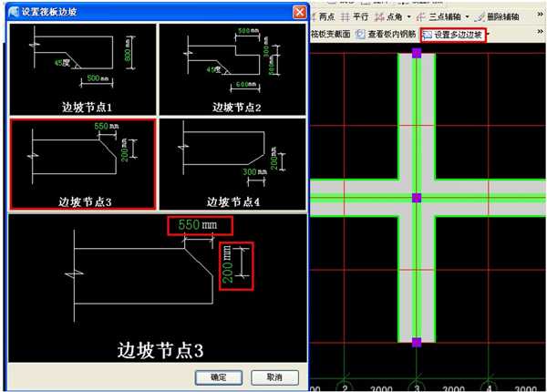Click the 45度 angle label in 边坡节点1
This screenshot has height=392, width=547.
click(62, 63)
